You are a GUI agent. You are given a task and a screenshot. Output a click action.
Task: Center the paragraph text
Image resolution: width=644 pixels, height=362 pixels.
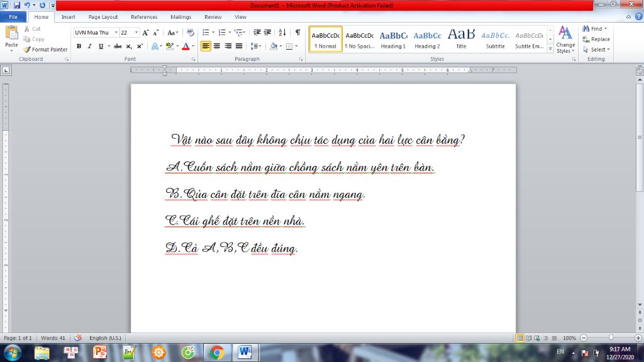[x=217, y=47]
